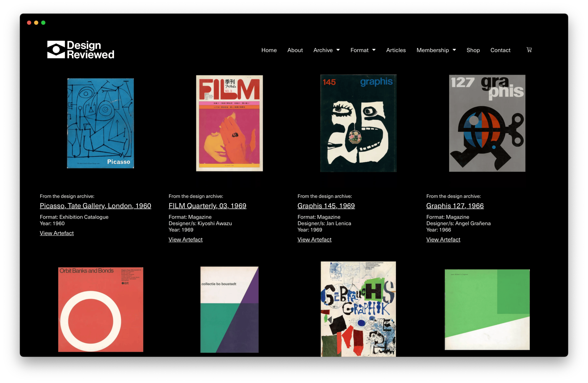588x383 pixels.
Task: Expand the Format dropdown arrow
Action: [x=374, y=50]
